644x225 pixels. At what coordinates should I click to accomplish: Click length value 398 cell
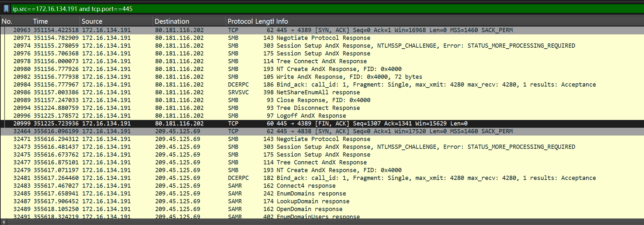[x=268, y=92]
